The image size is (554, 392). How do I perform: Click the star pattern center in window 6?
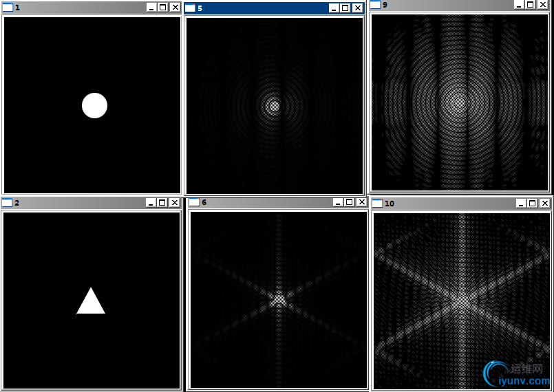tap(279, 300)
